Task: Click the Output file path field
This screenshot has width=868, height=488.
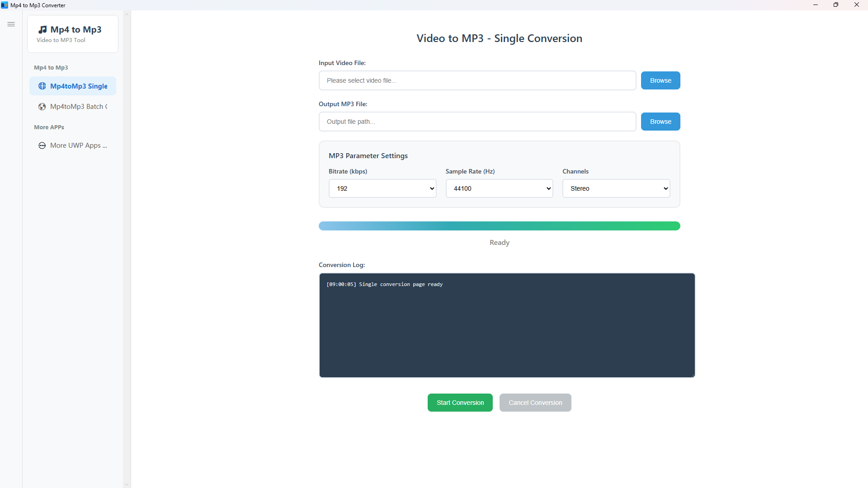Action: (477, 121)
